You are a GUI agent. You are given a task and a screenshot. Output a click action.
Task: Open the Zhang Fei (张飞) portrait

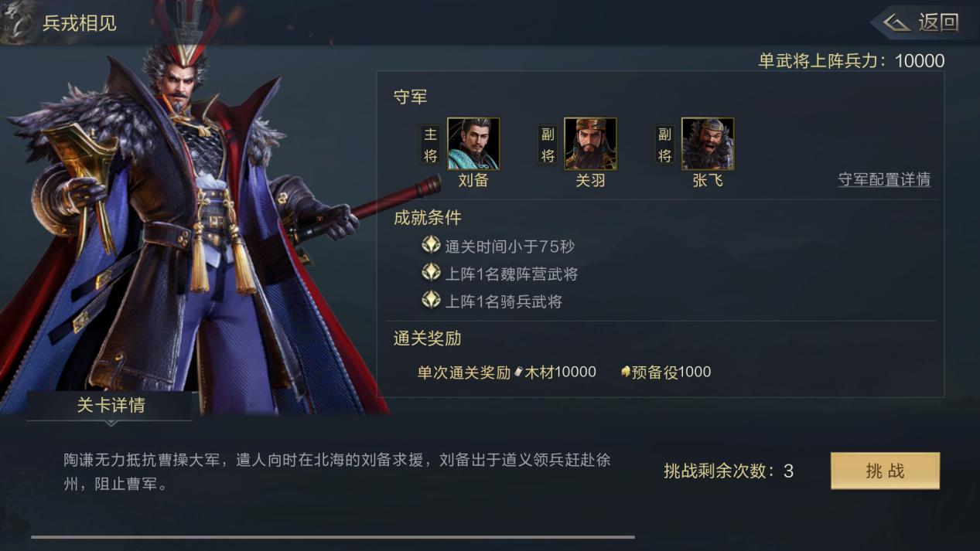[x=708, y=144]
